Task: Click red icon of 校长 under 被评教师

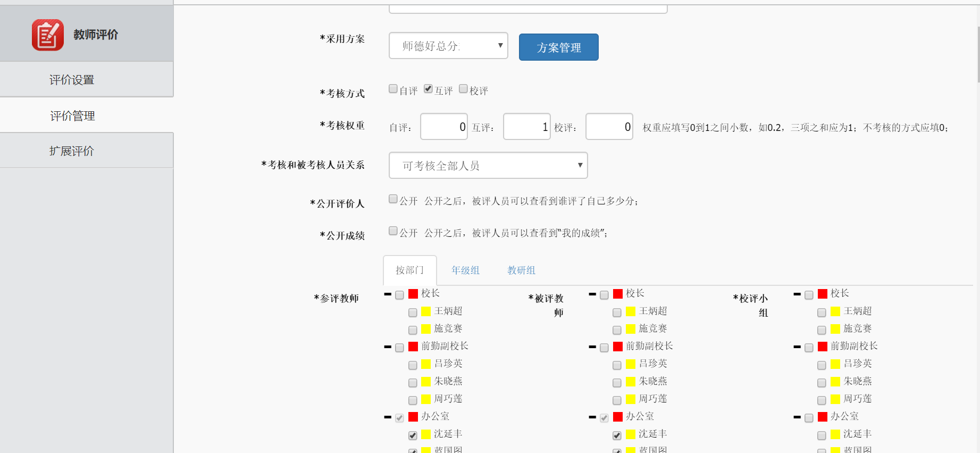Action: click(x=618, y=294)
